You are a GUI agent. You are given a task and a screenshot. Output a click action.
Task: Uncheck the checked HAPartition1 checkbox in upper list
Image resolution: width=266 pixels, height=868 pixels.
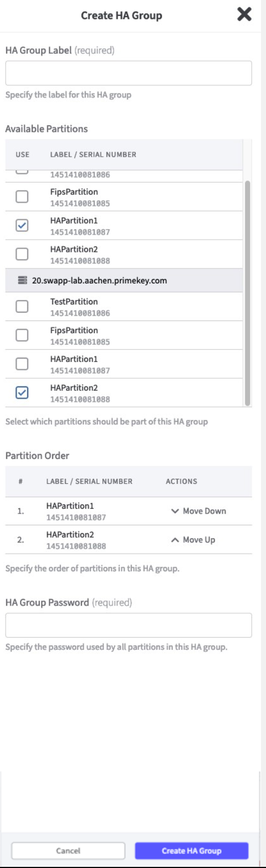point(22,226)
